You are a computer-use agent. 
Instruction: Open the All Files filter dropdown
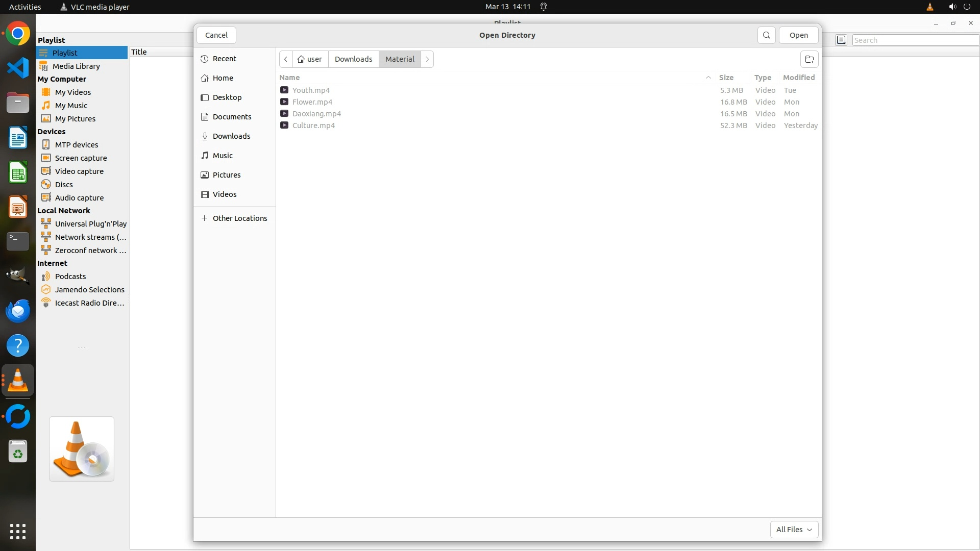[x=794, y=530]
